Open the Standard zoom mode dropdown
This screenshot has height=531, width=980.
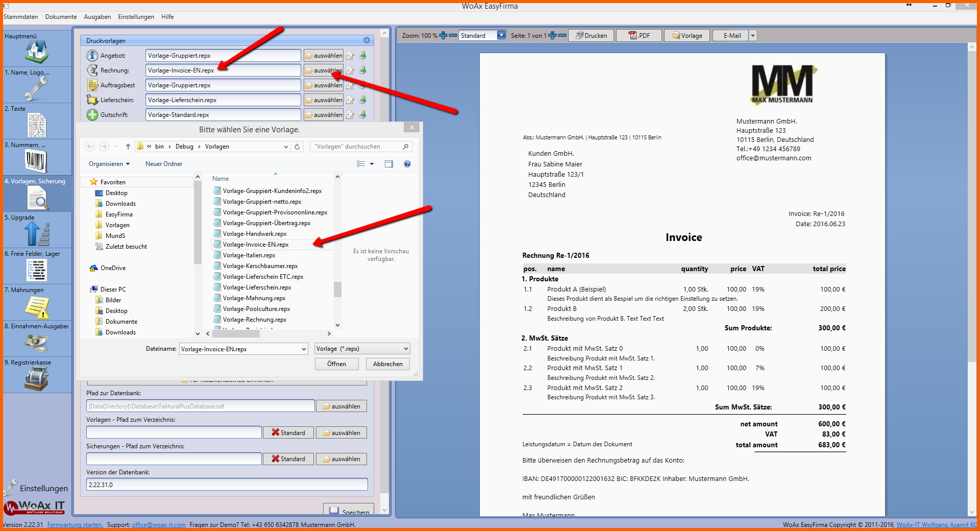(501, 35)
